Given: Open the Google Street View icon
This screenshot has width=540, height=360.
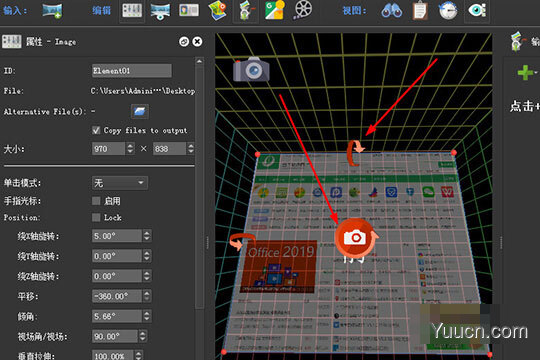Looking at the screenshot, I should click(x=274, y=10).
